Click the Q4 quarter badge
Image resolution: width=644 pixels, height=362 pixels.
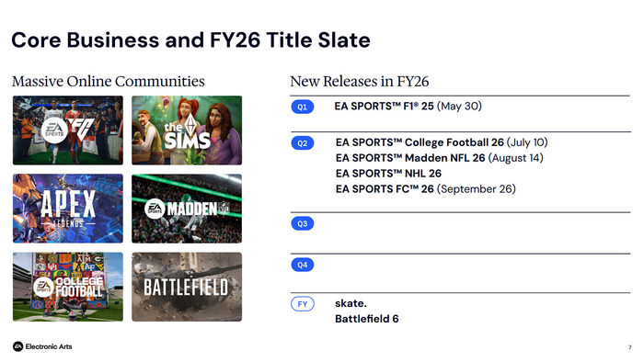pyautogui.click(x=303, y=265)
